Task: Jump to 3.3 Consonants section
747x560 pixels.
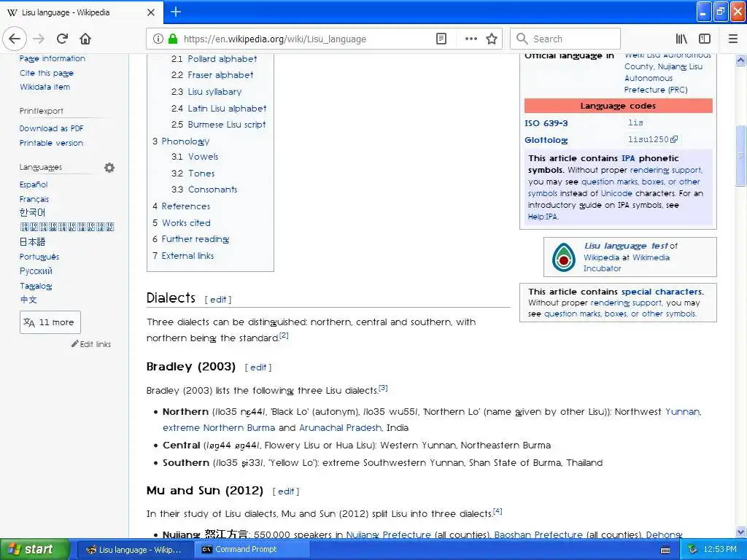Action: tap(204, 189)
